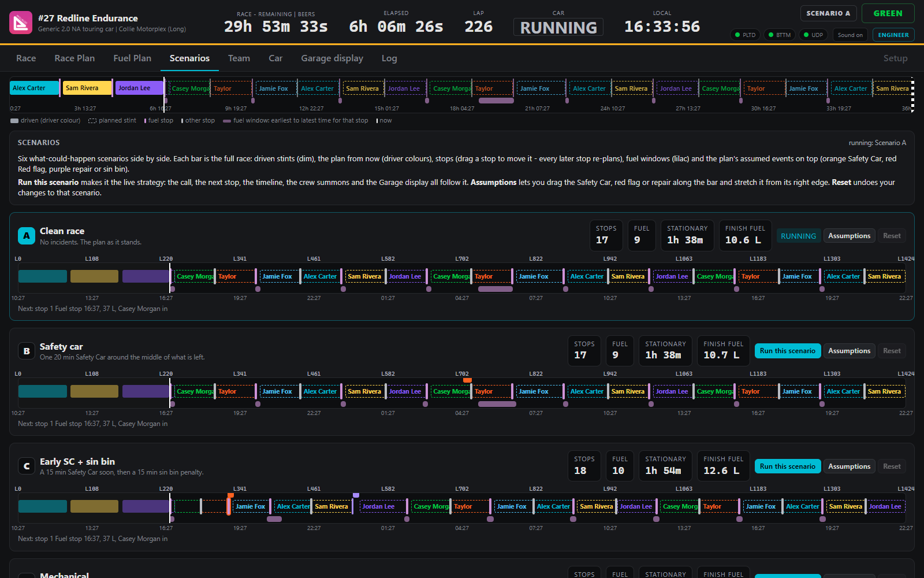Open the Setup tab

[895, 58]
